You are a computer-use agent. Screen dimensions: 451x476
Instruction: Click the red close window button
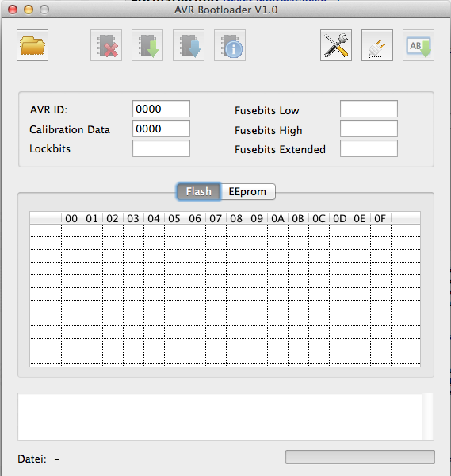click(13, 10)
